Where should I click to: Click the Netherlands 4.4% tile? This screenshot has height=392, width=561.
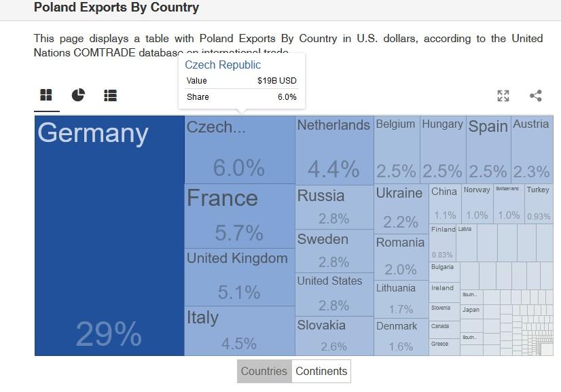tap(335, 150)
